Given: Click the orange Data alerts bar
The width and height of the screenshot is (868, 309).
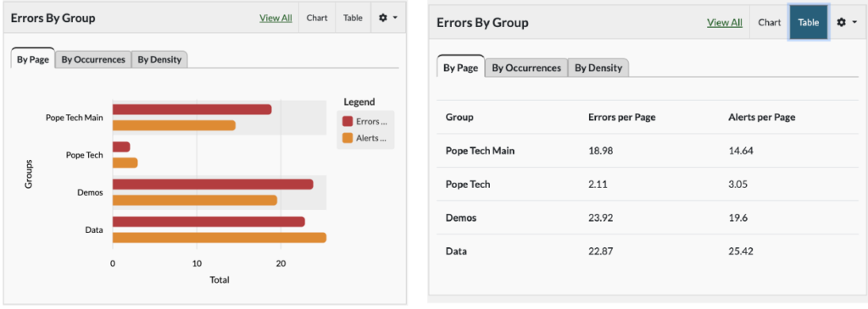Looking at the screenshot, I should click(220, 238).
